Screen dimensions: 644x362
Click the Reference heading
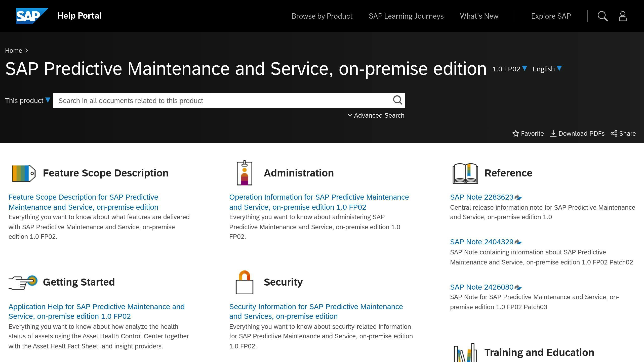coord(508,173)
